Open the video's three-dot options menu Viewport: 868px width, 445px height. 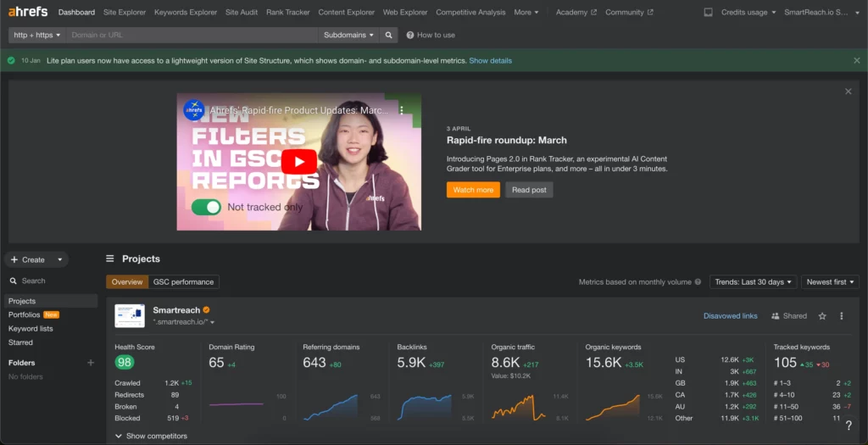point(402,110)
